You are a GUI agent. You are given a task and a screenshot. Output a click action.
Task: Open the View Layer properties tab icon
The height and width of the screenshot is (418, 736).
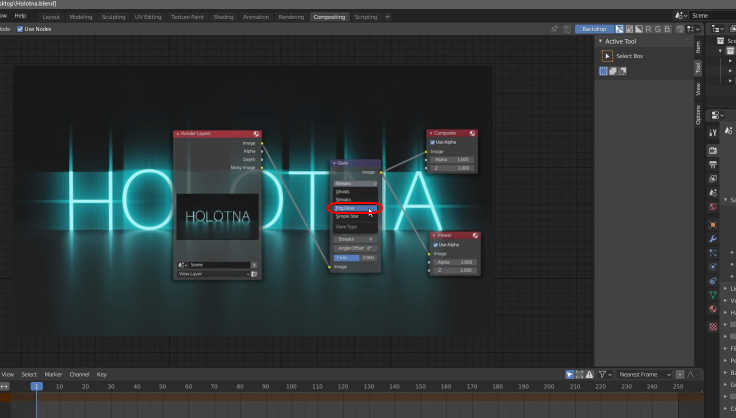coord(713,179)
